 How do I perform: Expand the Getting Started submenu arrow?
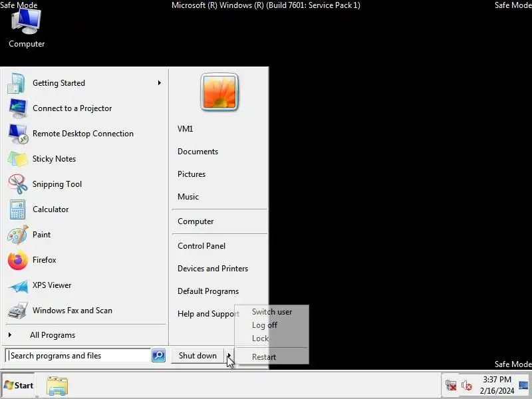(x=160, y=82)
